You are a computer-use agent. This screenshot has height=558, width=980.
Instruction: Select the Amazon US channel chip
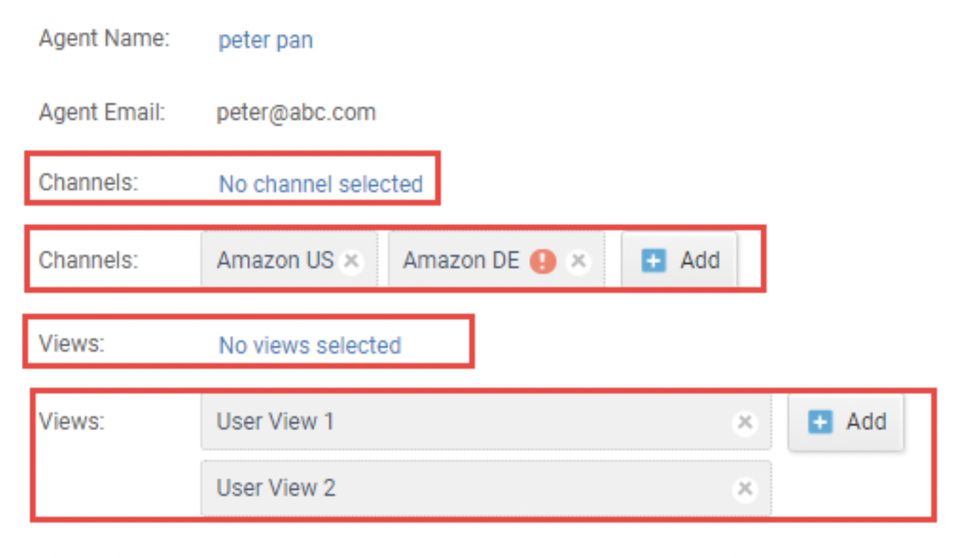(289, 260)
